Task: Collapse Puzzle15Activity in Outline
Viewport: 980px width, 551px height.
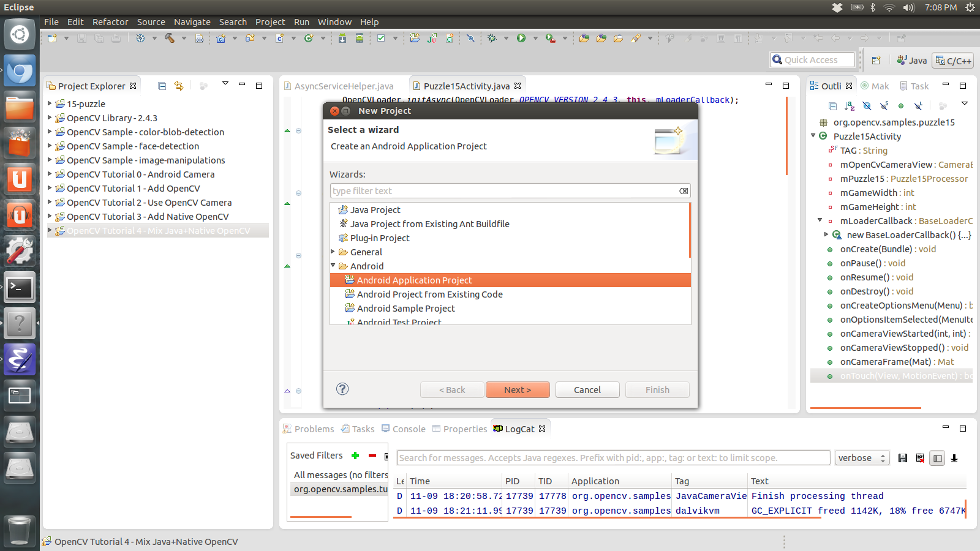Action: point(813,135)
